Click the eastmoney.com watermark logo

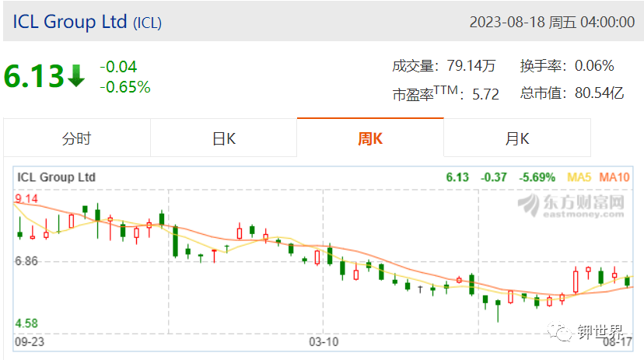pyautogui.click(x=571, y=205)
